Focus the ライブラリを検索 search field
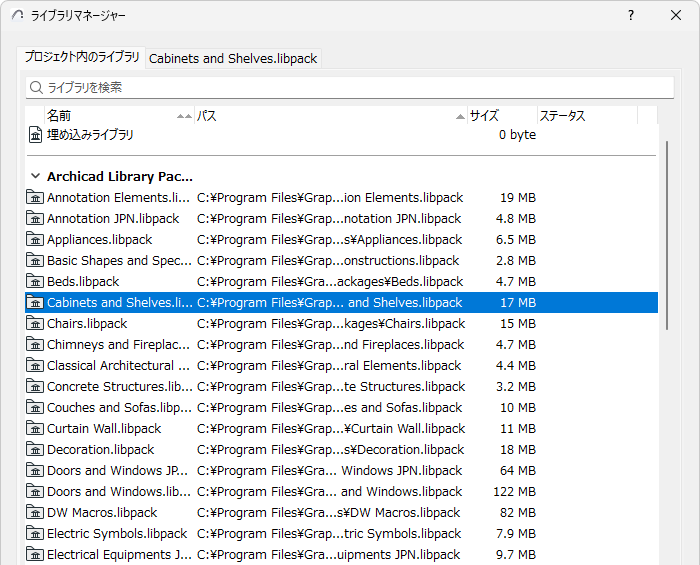Viewport: 700px width, 565px height. click(x=350, y=87)
